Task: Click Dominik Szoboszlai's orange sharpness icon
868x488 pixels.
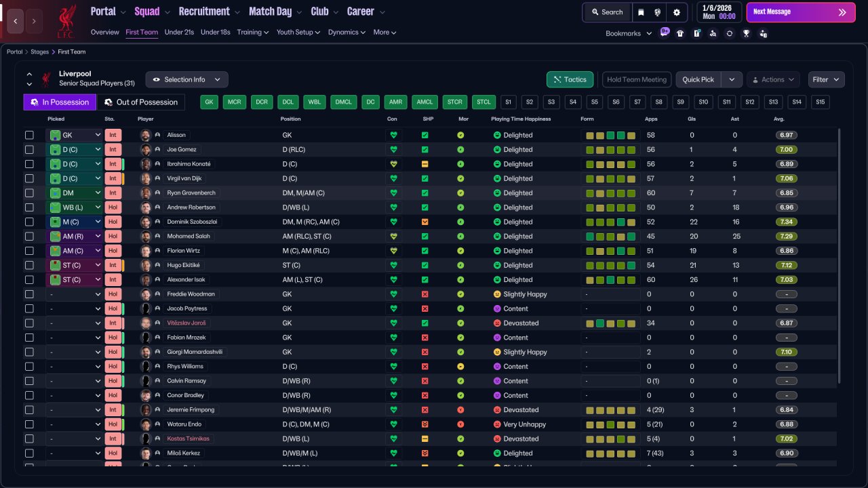Action: tap(425, 222)
